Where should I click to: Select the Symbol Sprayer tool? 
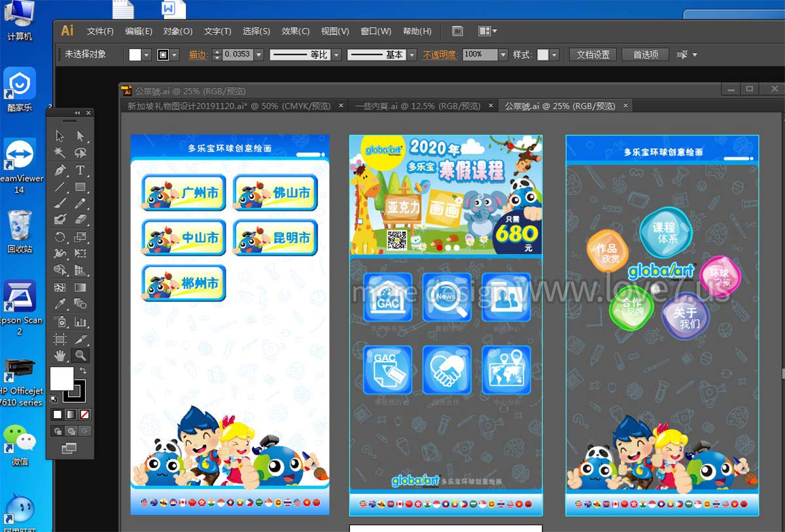click(60, 321)
